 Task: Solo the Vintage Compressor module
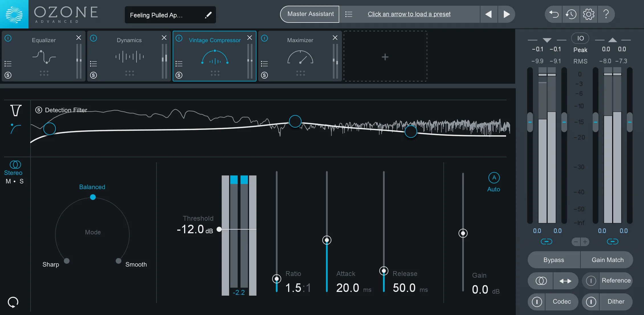pyautogui.click(x=179, y=75)
